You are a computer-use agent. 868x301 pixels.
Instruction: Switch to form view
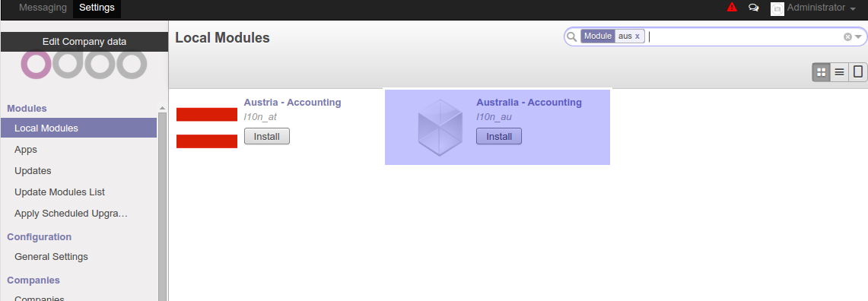(858, 72)
